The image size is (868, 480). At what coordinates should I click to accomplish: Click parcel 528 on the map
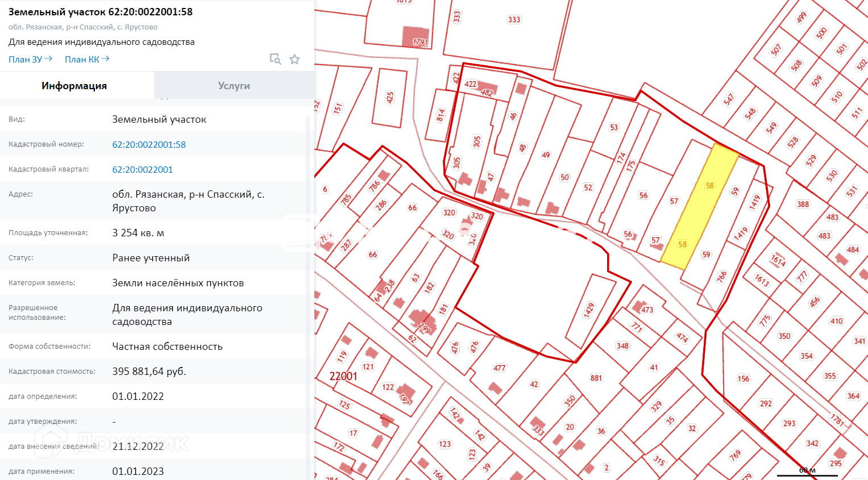[793, 142]
